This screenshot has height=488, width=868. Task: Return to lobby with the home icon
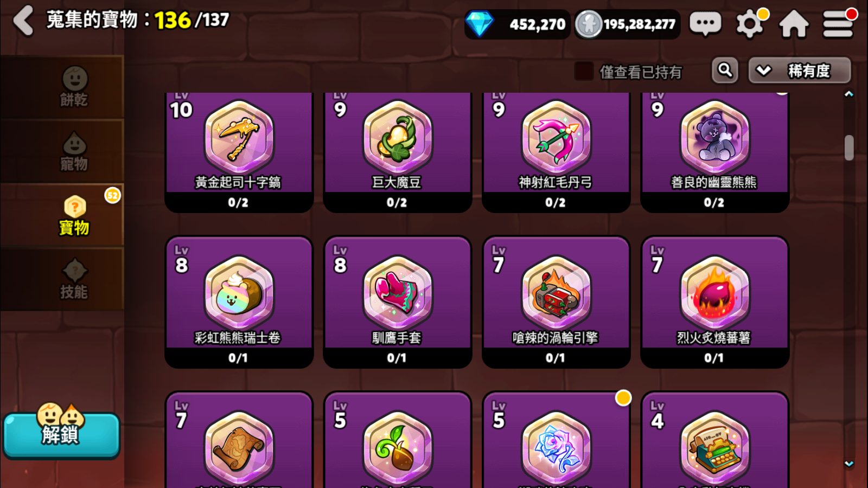click(x=794, y=24)
